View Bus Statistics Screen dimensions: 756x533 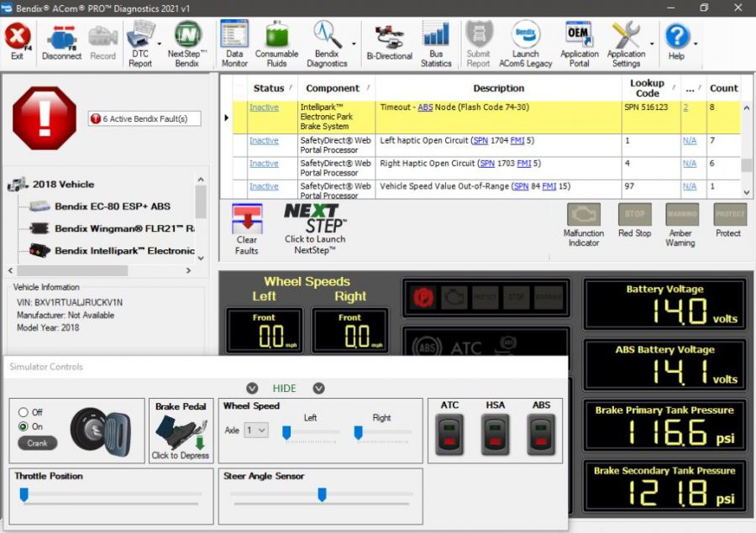[437, 40]
